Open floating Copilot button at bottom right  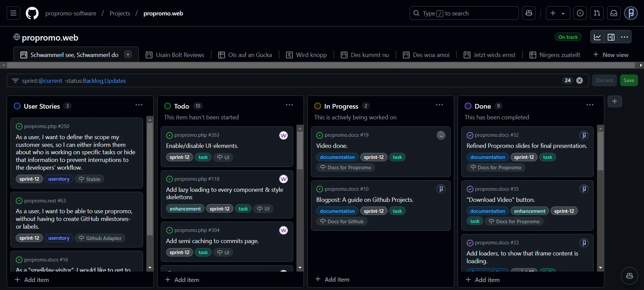pos(630,276)
